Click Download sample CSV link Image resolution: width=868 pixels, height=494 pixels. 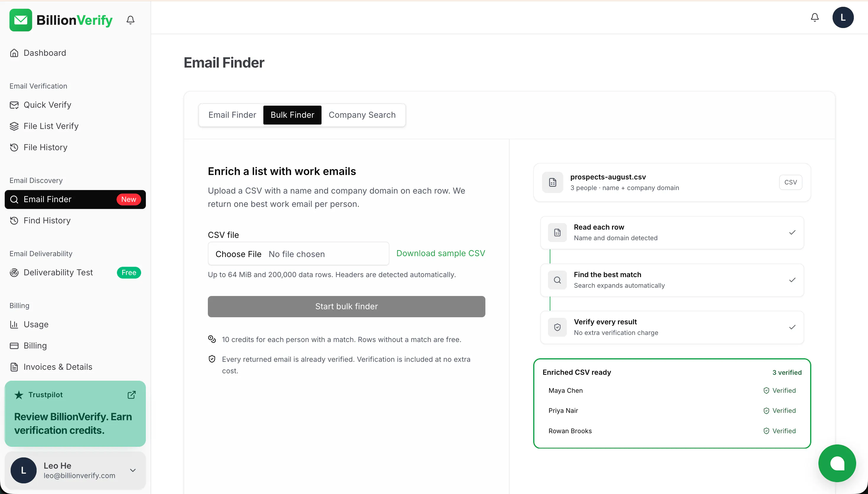tap(440, 253)
